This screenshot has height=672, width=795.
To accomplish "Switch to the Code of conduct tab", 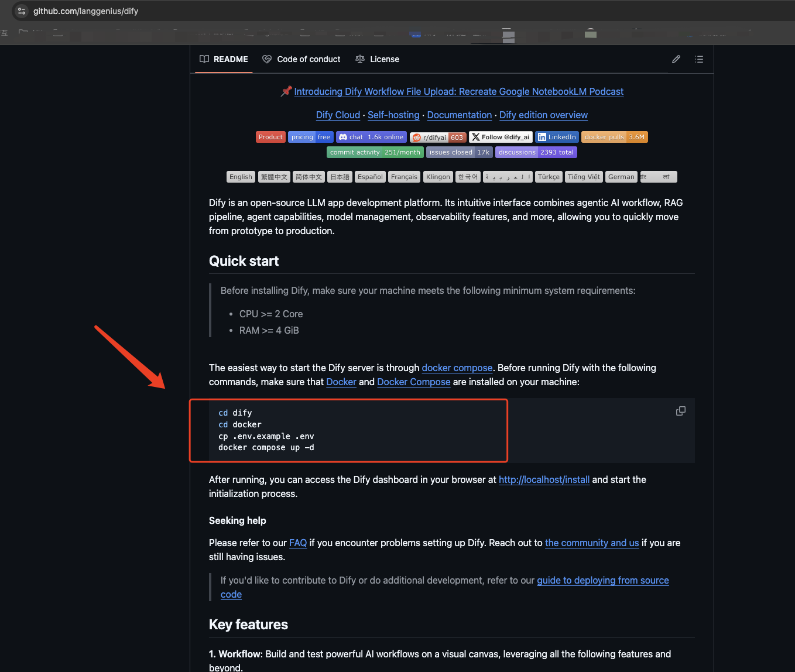I will pyautogui.click(x=301, y=59).
